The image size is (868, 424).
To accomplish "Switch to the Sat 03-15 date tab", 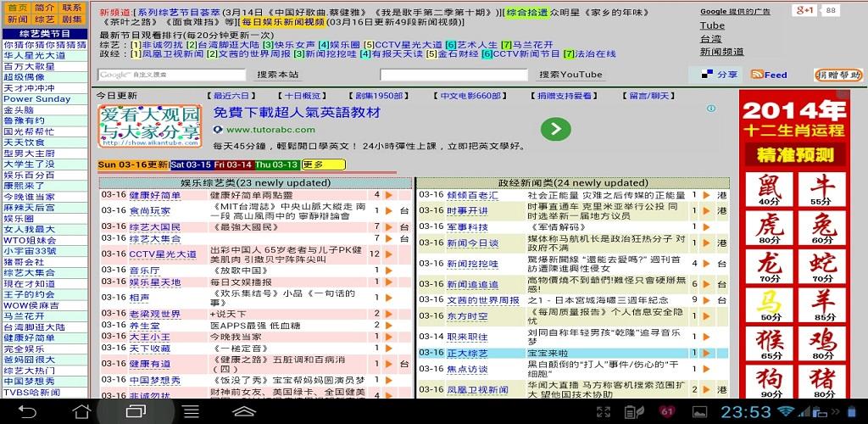I will tap(192, 165).
